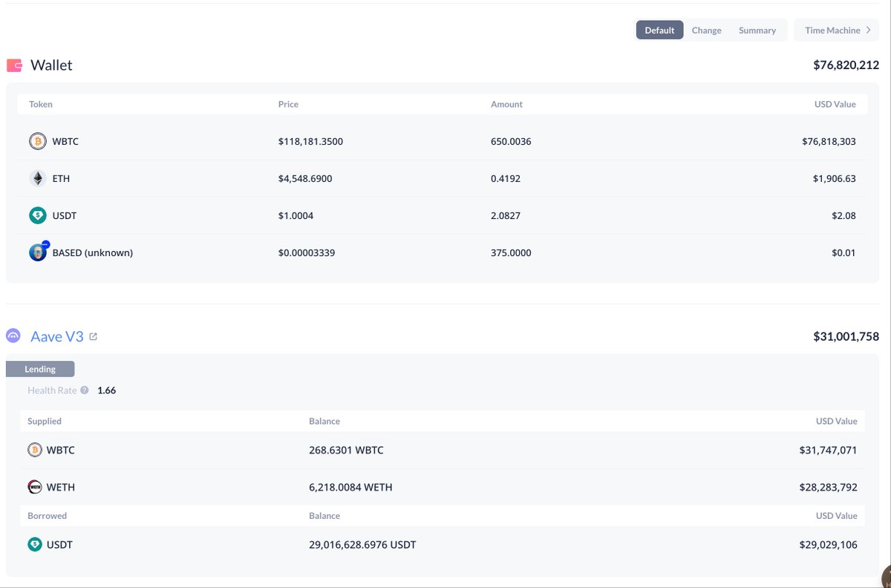Click the Borrowed column header
Viewport: 891px width, 588px height.
click(47, 515)
